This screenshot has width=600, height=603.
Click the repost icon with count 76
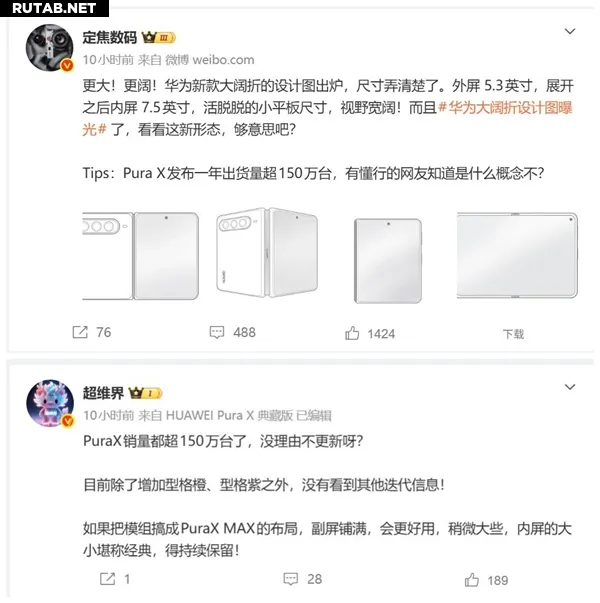coord(80,332)
